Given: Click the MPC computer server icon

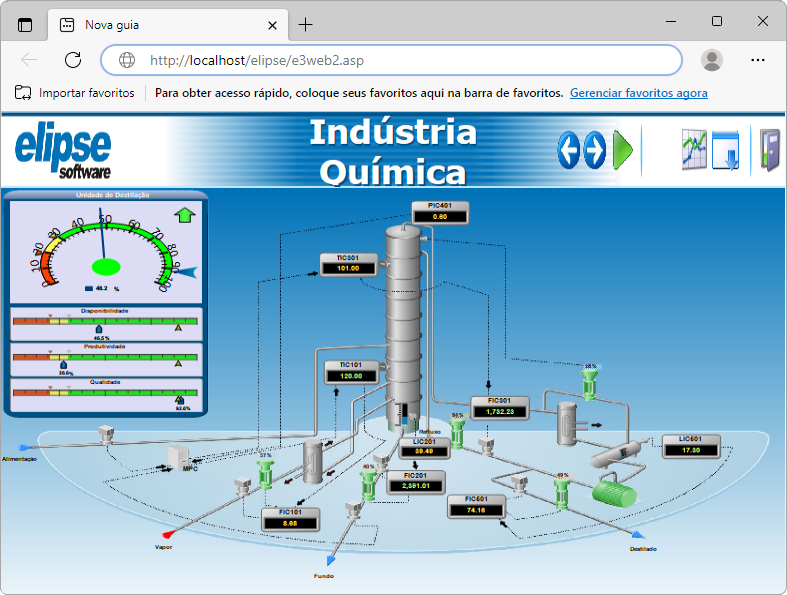Looking at the screenshot, I should (x=178, y=457).
